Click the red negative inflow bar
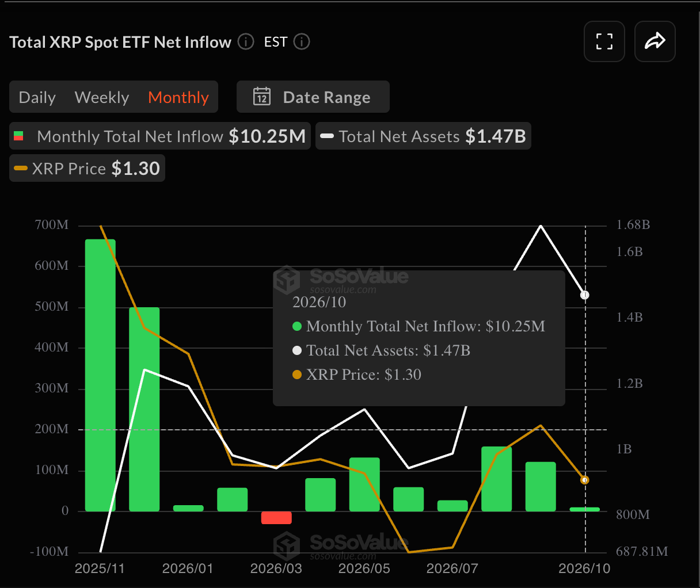The height and width of the screenshot is (588, 700). coord(276,518)
